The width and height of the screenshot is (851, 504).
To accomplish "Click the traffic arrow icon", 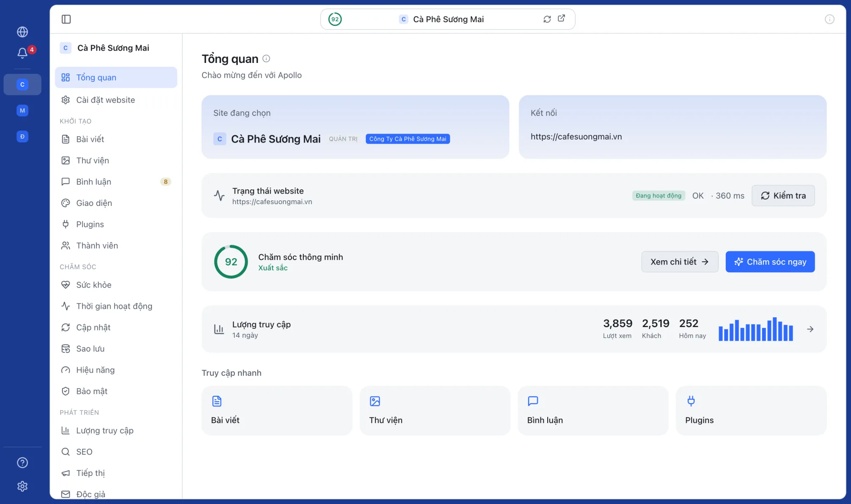I will click(810, 329).
